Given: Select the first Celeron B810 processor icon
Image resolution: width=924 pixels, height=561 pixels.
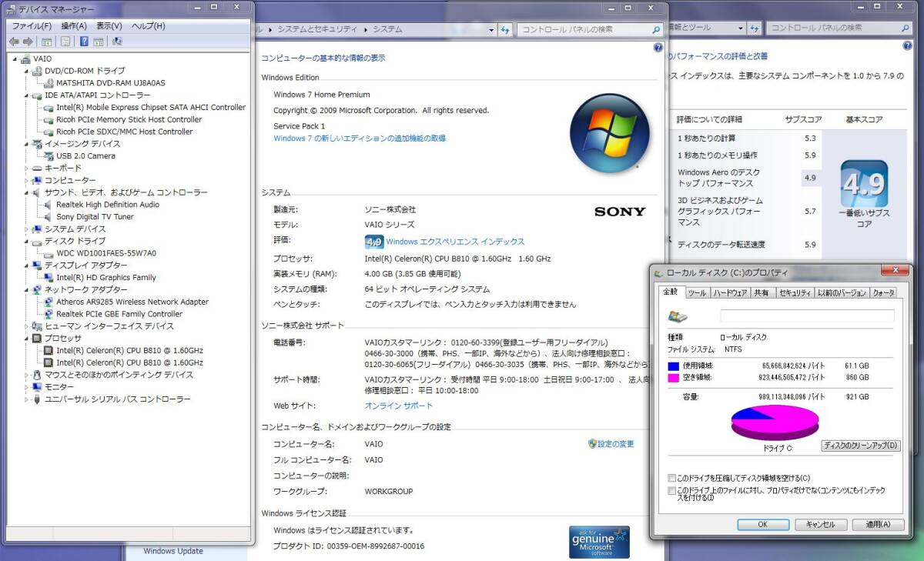Looking at the screenshot, I should point(49,350).
